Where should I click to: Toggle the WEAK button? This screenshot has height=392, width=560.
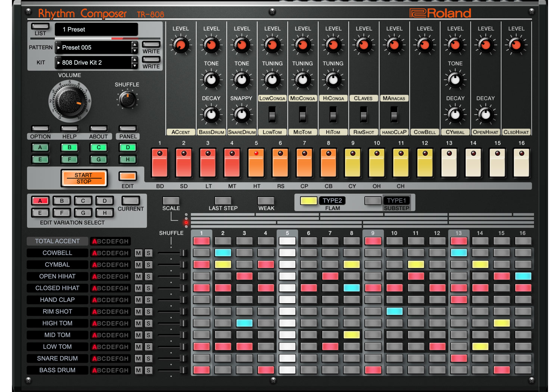266,200
